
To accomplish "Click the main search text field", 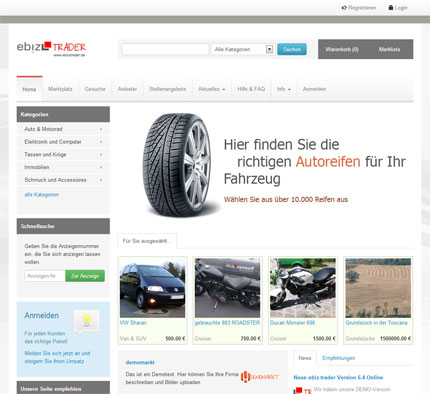I will pos(165,49).
